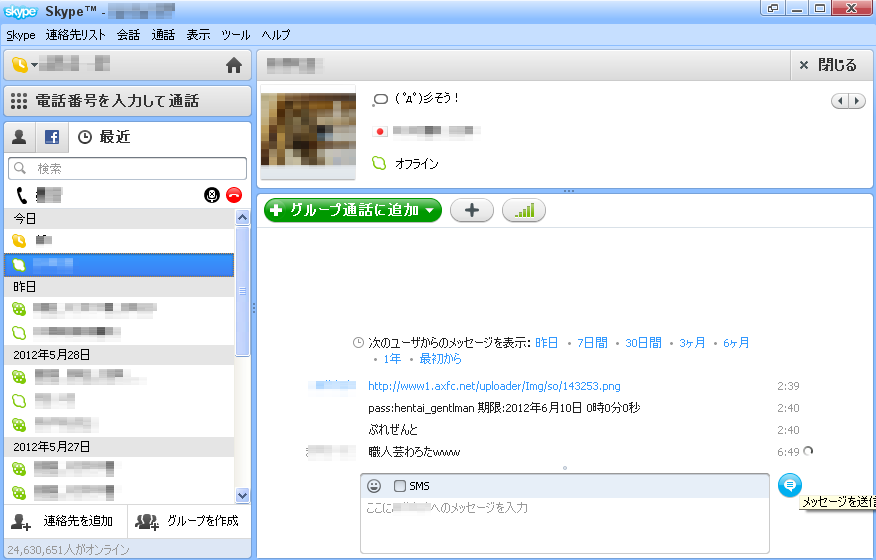Show messages from the past 7日間
The image size is (876, 560).
click(591, 342)
